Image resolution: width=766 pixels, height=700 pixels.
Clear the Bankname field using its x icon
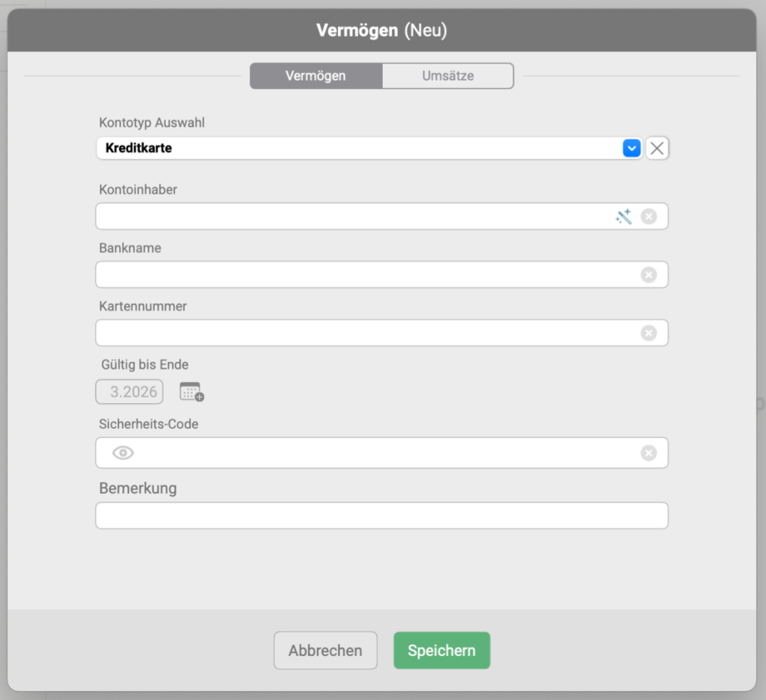tap(649, 275)
